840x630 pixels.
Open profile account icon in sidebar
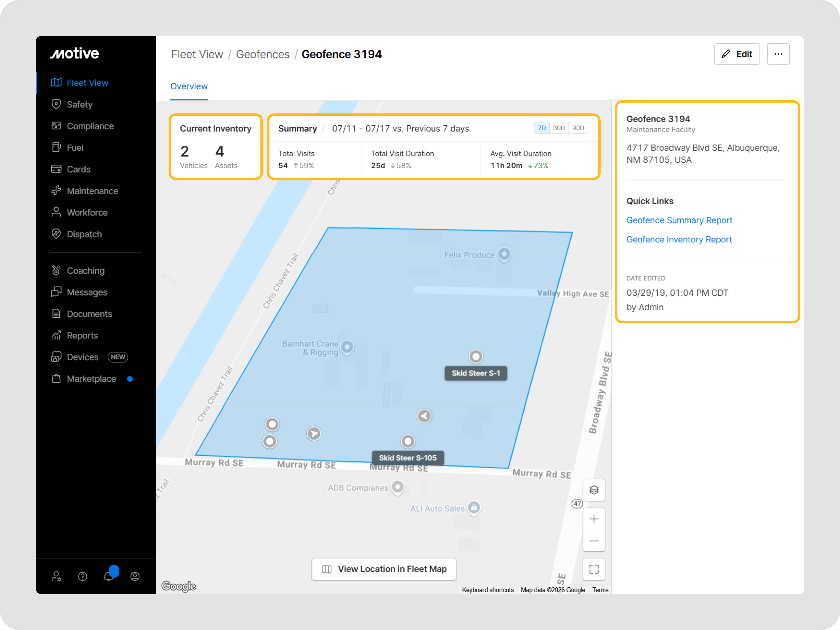click(135, 577)
